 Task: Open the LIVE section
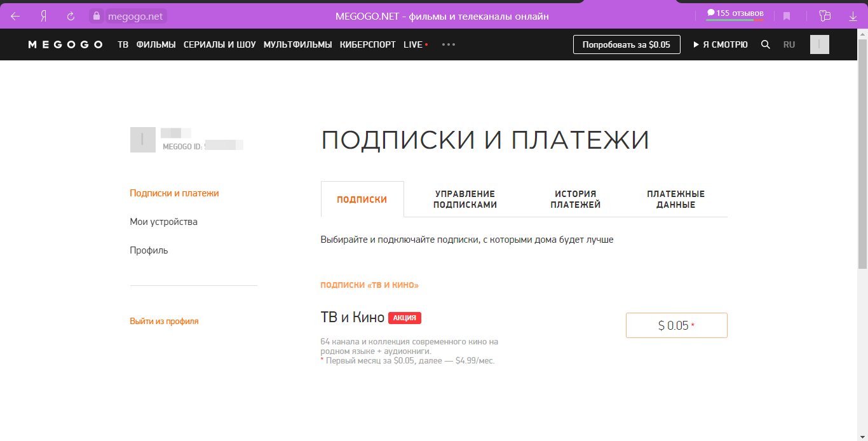point(416,44)
